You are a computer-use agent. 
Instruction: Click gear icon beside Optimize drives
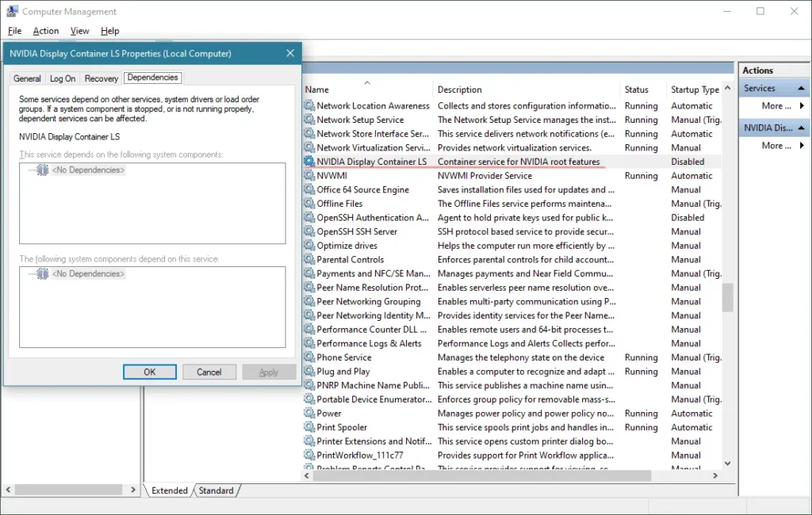[x=309, y=246]
